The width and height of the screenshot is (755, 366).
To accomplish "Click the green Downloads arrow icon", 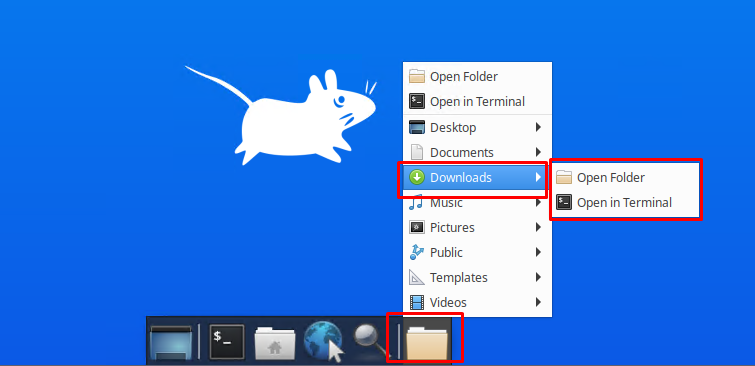I will coord(417,177).
